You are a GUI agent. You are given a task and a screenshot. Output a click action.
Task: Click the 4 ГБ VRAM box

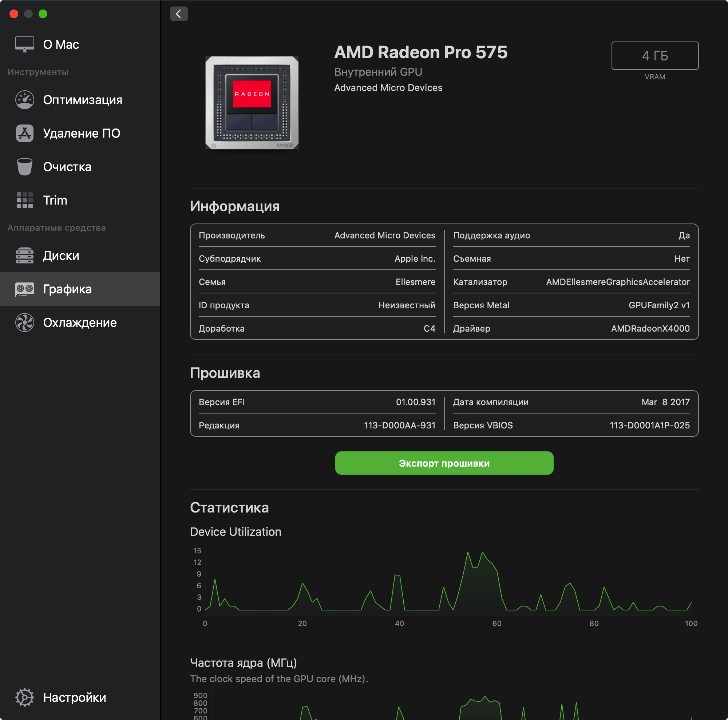pos(654,56)
